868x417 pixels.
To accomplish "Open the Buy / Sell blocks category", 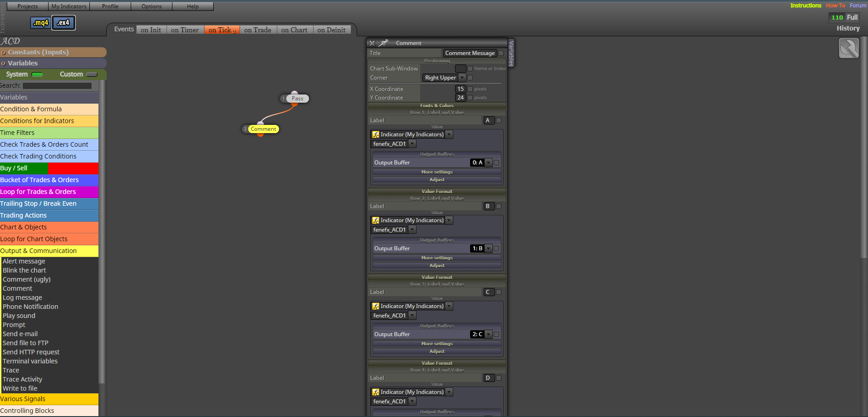I will pyautogui.click(x=49, y=168).
